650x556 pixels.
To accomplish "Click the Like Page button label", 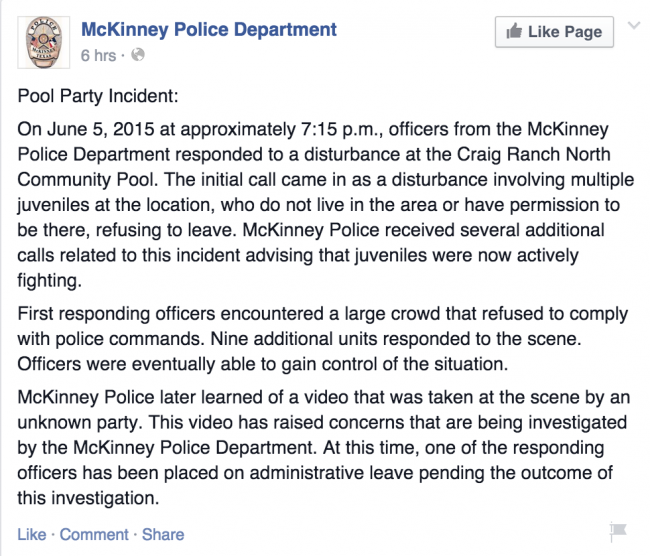I will tap(565, 32).
